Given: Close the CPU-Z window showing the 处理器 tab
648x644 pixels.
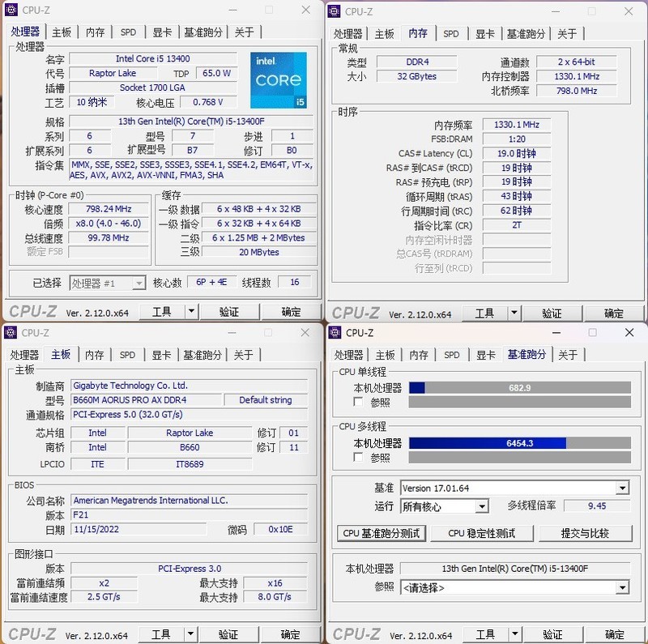Looking at the screenshot, I should [x=306, y=10].
